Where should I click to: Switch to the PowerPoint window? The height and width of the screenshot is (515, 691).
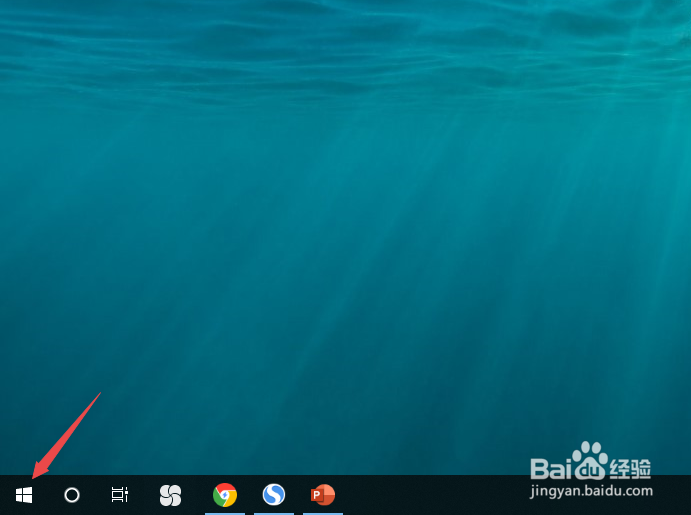323,495
